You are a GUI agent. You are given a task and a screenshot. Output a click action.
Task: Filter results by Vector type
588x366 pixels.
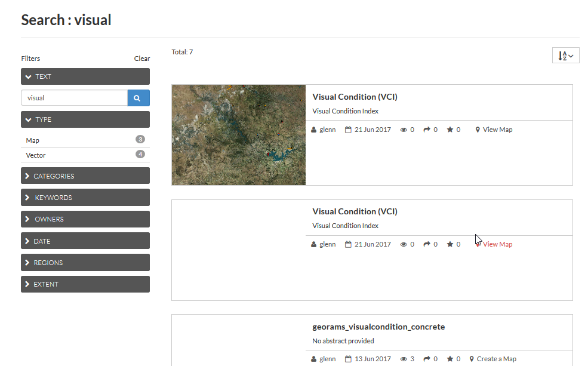[36, 155]
